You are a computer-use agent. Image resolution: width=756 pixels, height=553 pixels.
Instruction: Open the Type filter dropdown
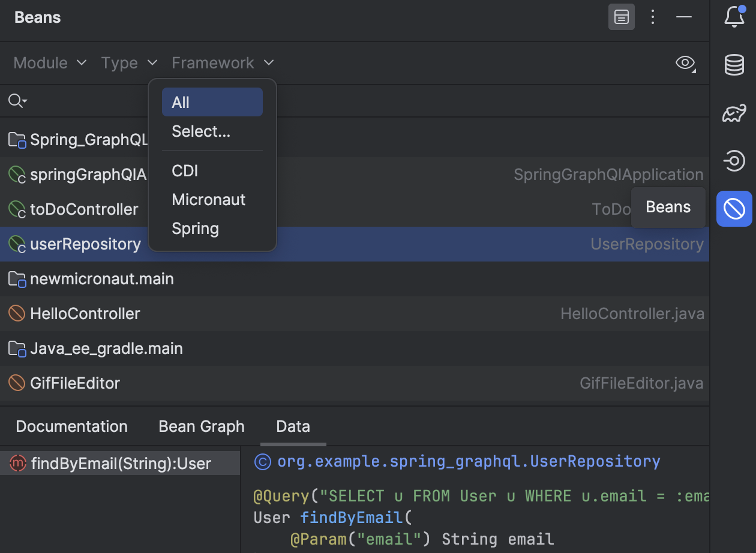pyautogui.click(x=129, y=62)
